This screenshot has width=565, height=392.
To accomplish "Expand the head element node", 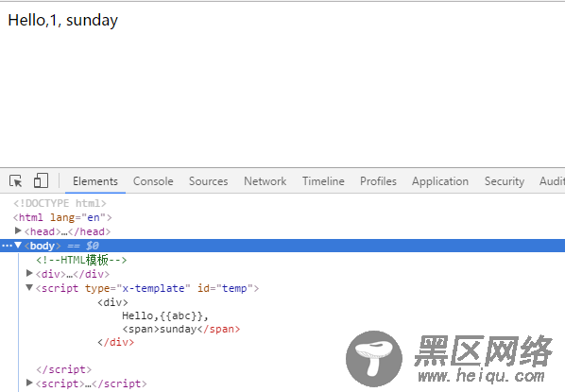I will point(18,230).
